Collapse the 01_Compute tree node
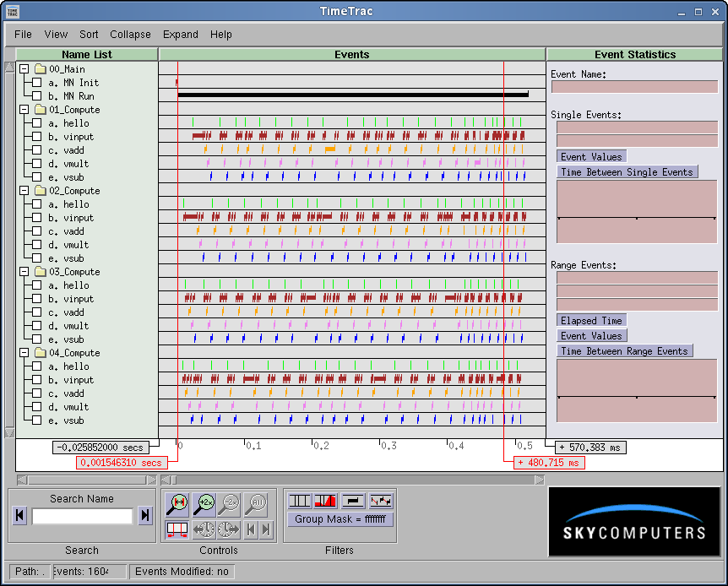This screenshot has width=728, height=586. click(x=24, y=110)
